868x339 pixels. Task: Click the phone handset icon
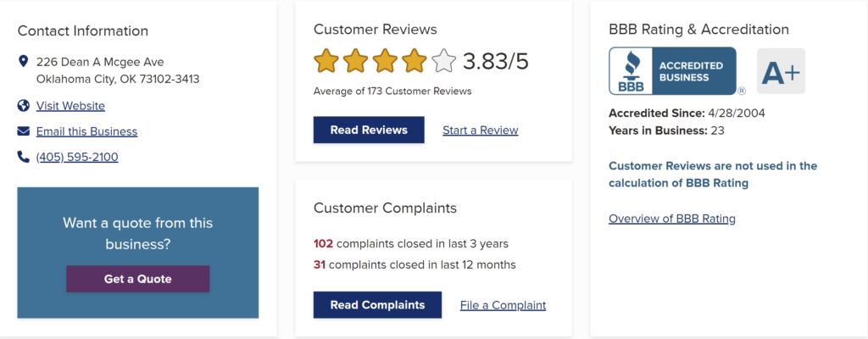point(23,158)
